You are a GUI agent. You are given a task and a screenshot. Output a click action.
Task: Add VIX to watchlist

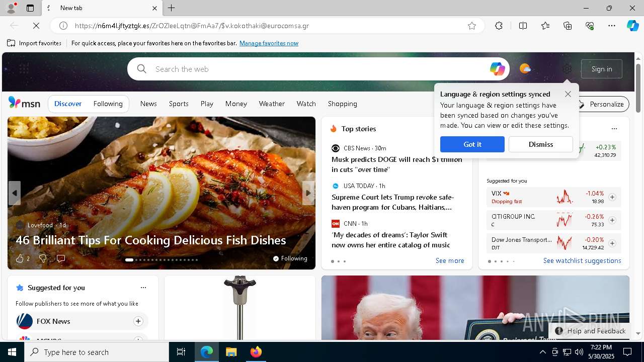pyautogui.click(x=612, y=197)
